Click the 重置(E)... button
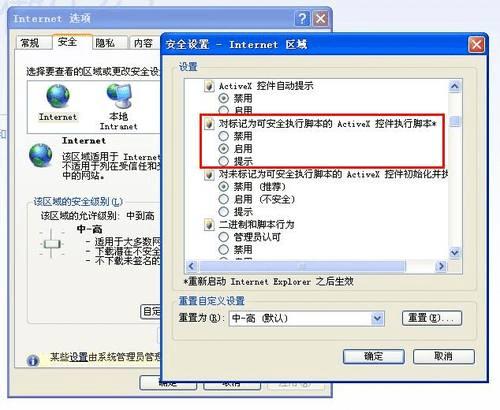Viewport: 500px width, 410px height. tap(432, 318)
